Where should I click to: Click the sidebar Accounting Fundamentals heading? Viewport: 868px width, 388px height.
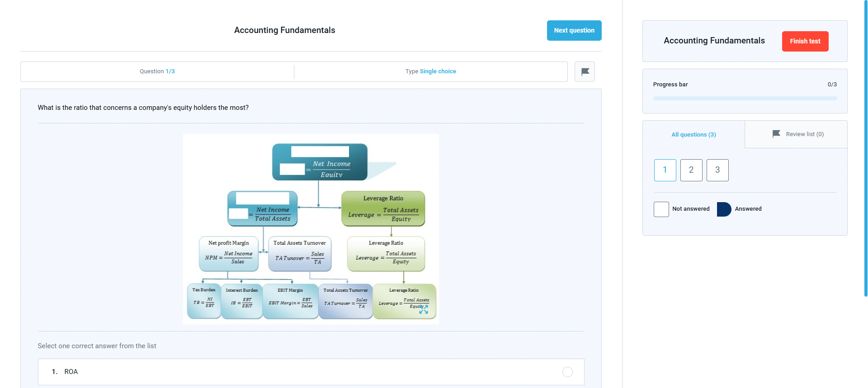[714, 41]
